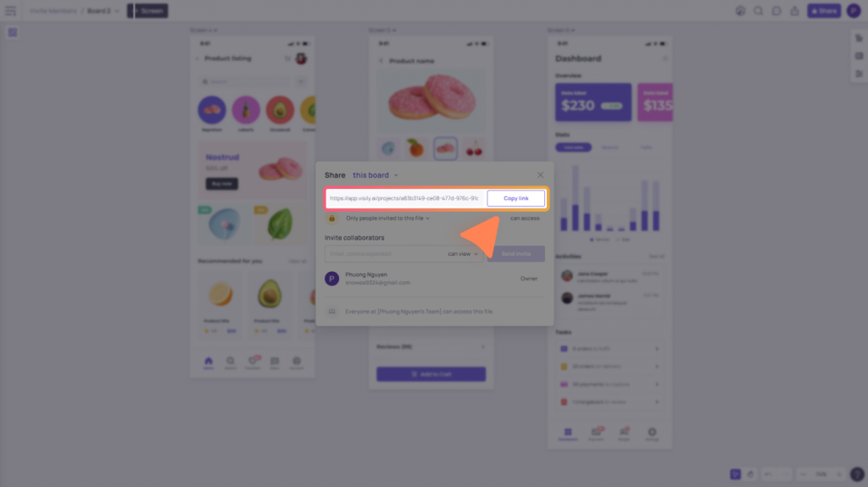Viewport: 868px width, 487px height.
Task: Open the 'can view' permission dropdown
Action: point(463,254)
